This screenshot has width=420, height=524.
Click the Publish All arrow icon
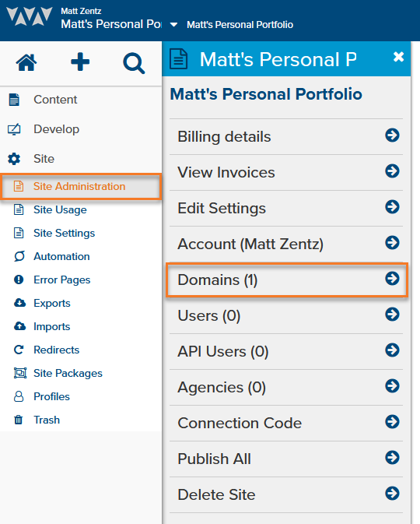pos(392,458)
